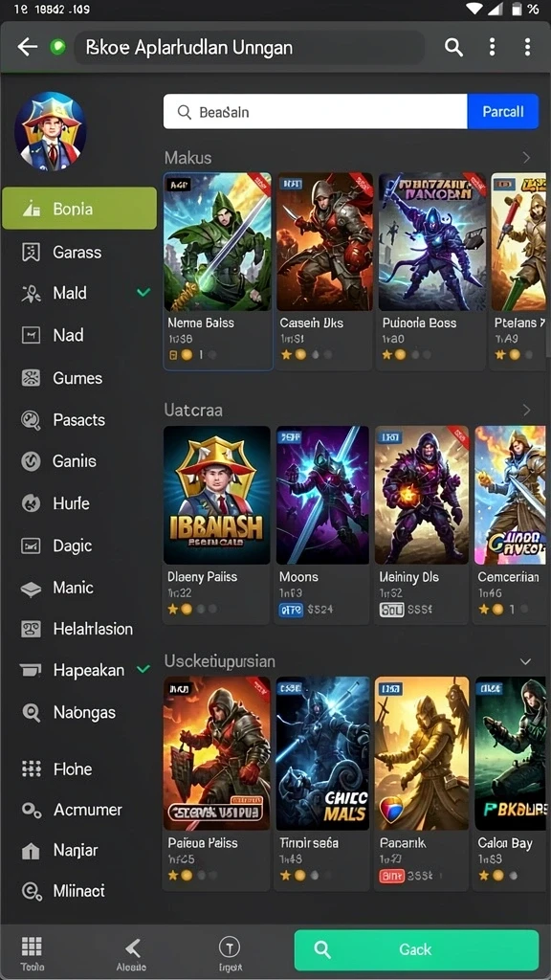Expand the Makus section arrow

(526, 158)
